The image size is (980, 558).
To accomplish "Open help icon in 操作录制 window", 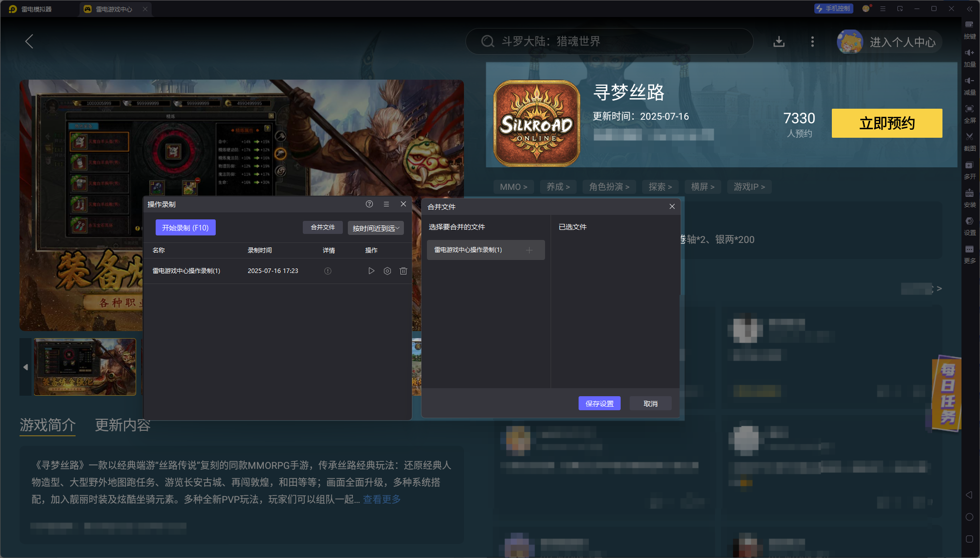I will 369,204.
